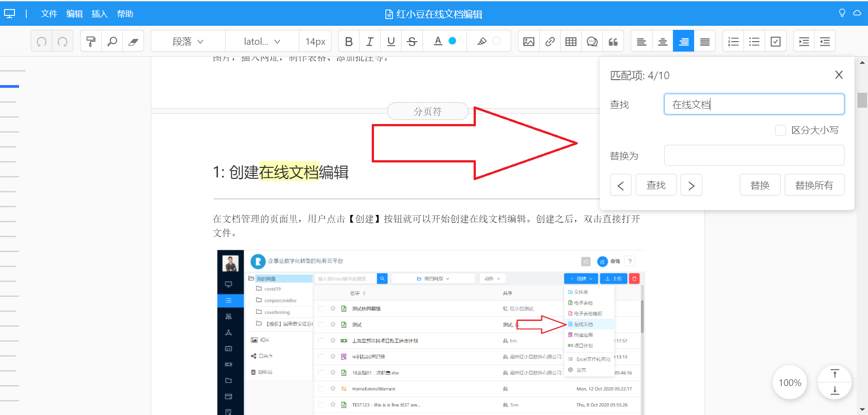This screenshot has width=868, height=415.
Task: Add a comment annotation
Action: (592, 42)
